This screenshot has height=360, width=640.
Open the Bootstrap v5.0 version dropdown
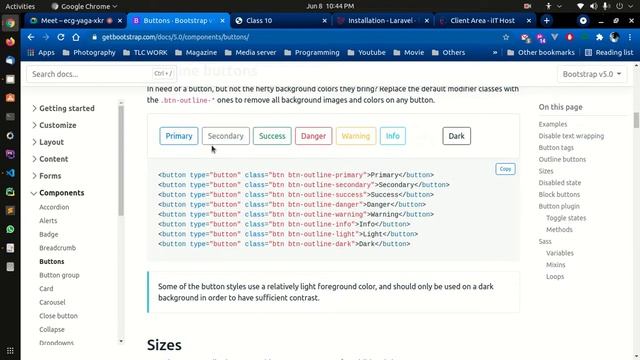pyautogui.click(x=592, y=74)
